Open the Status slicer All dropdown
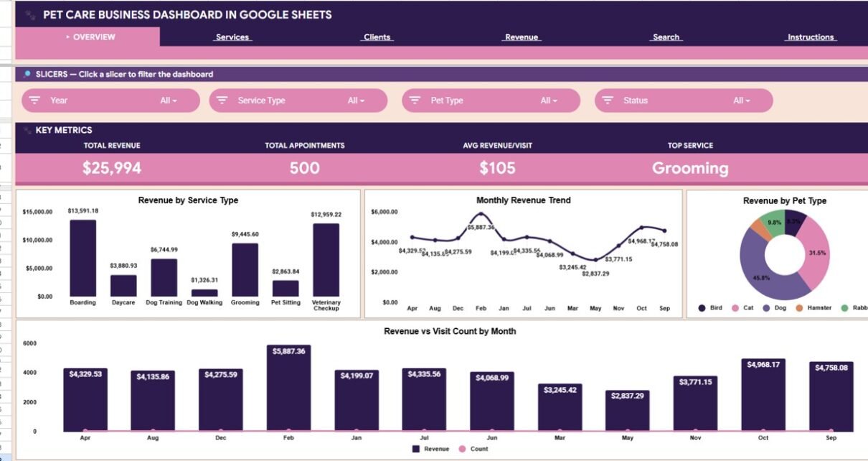Screen dimensions: 868x461 pos(742,101)
